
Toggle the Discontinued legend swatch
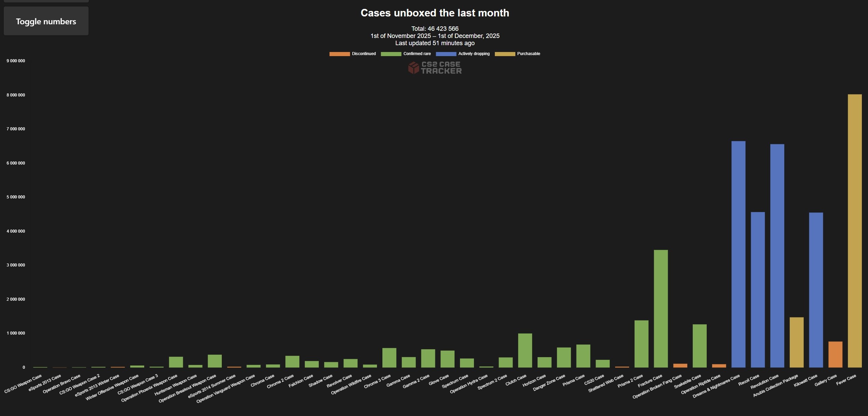click(339, 54)
